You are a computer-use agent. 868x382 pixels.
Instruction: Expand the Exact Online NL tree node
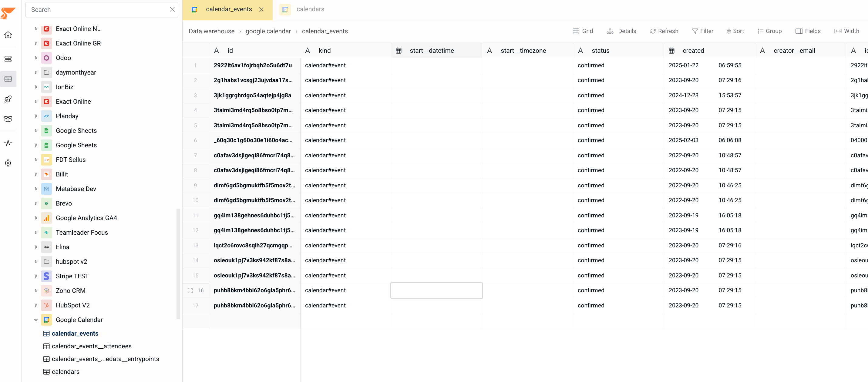[x=36, y=29]
